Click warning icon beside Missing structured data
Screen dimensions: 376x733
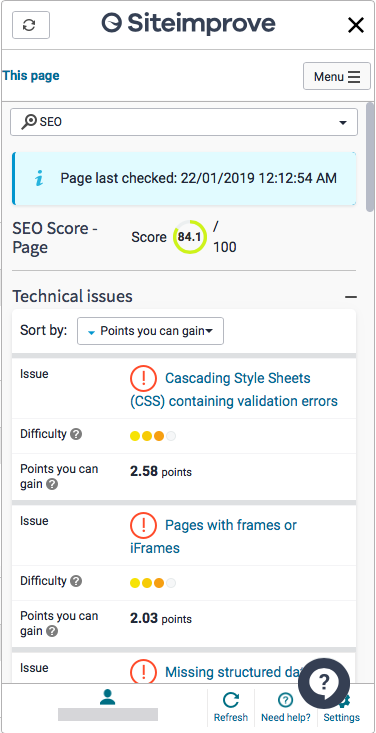click(143, 672)
